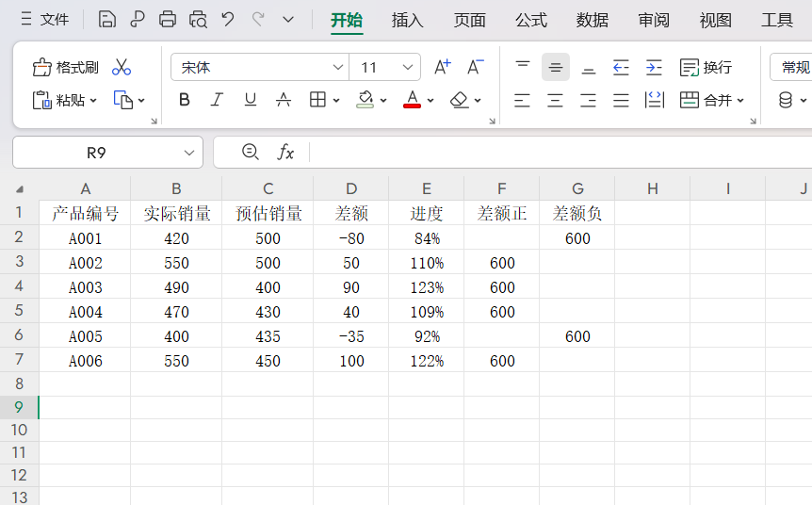The width and height of the screenshot is (812, 505).
Task: Increase font size with A+ icon
Action: [442, 67]
